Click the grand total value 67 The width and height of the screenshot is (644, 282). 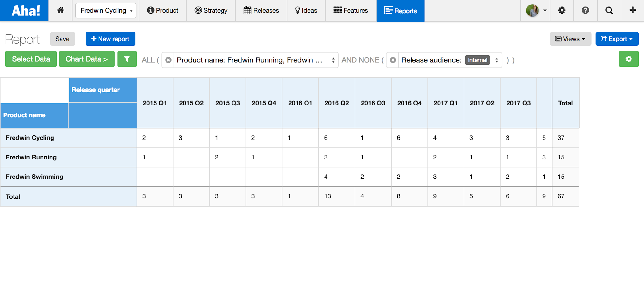coord(561,196)
